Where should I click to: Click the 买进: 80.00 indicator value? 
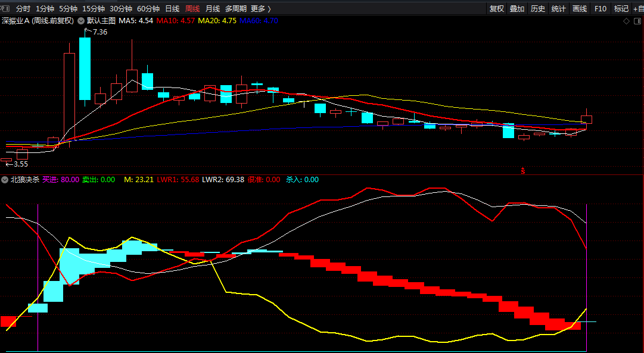click(61, 180)
